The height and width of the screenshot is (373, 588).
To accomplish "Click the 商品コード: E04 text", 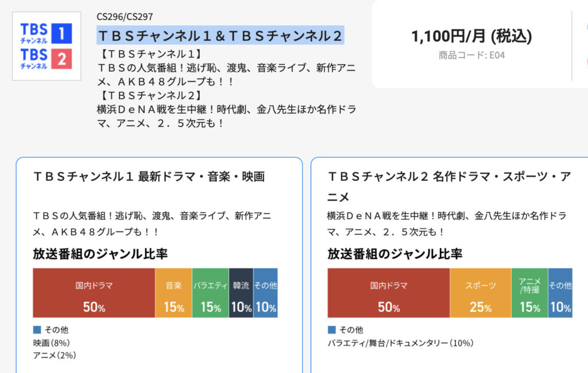I will tap(472, 56).
